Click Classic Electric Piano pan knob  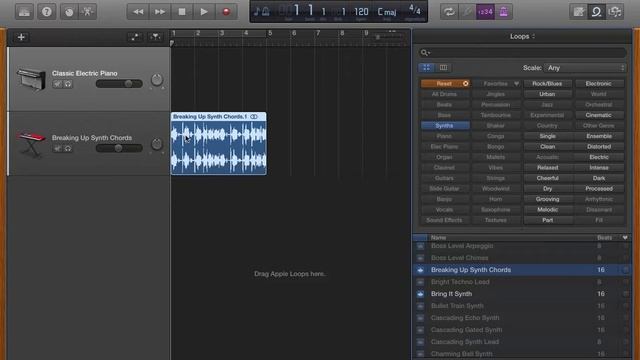(x=157, y=80)
